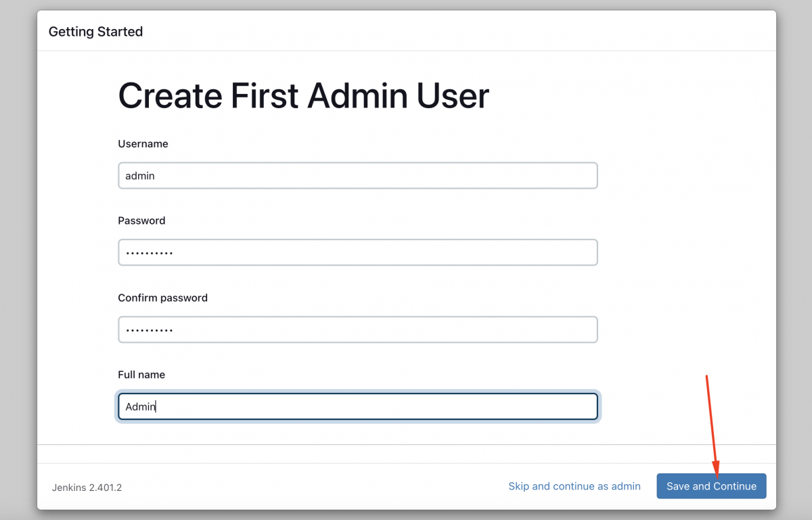Click blank header area beside Getting Started
The height and width of the screenshot is (520, 812).
coord(460,31)
